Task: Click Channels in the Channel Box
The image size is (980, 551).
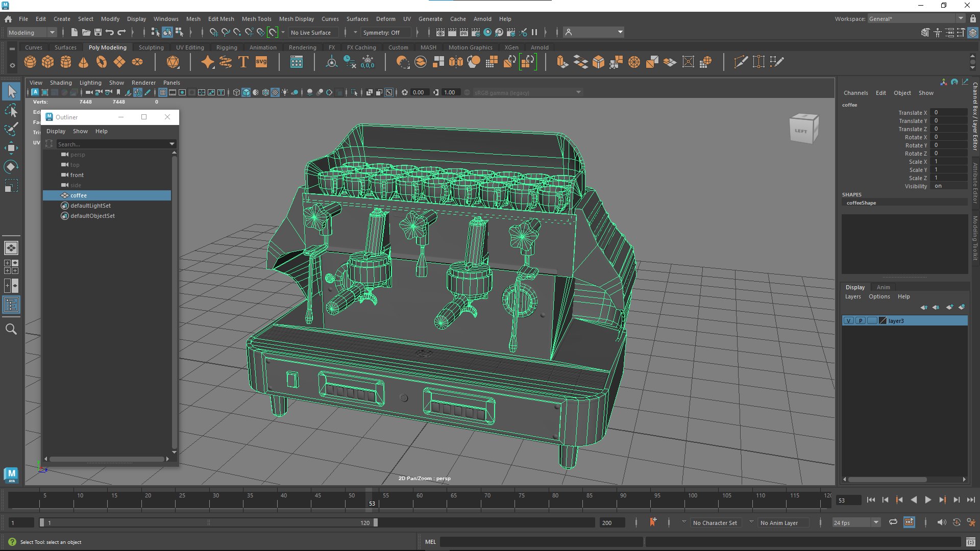Action: [x=855, y=93]
